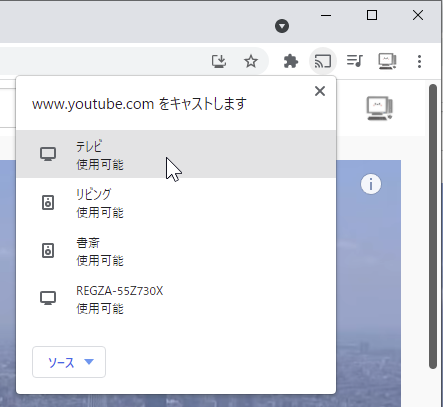Image resolution: width=443 pixels, height=407 pixels.
Task: Minimize the browser window
Action: point(326,15)
